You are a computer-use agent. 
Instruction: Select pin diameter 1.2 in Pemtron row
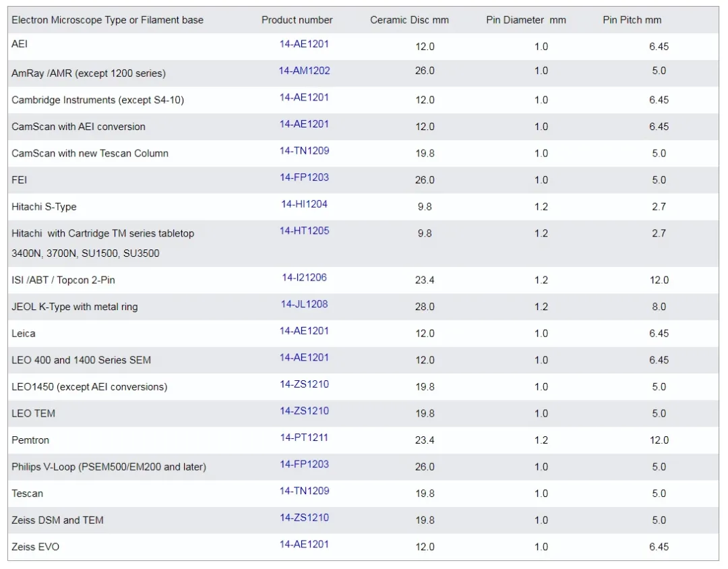[x=541, y=440]
